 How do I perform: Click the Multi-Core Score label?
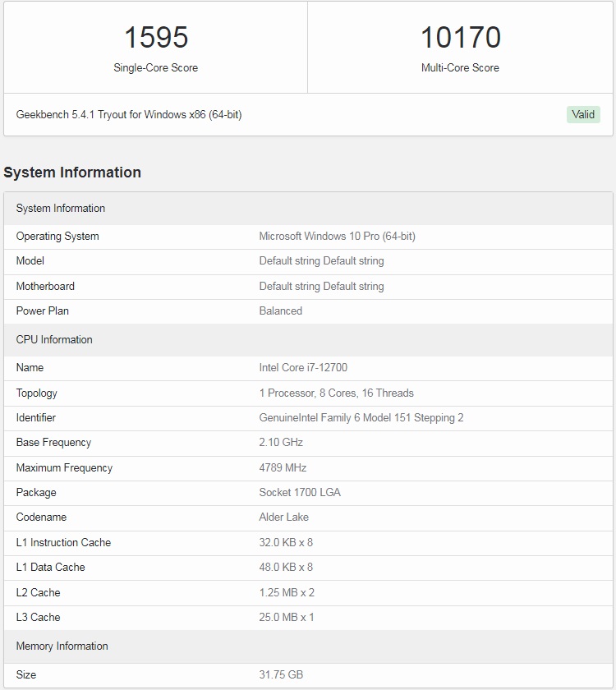pos(460,68)
